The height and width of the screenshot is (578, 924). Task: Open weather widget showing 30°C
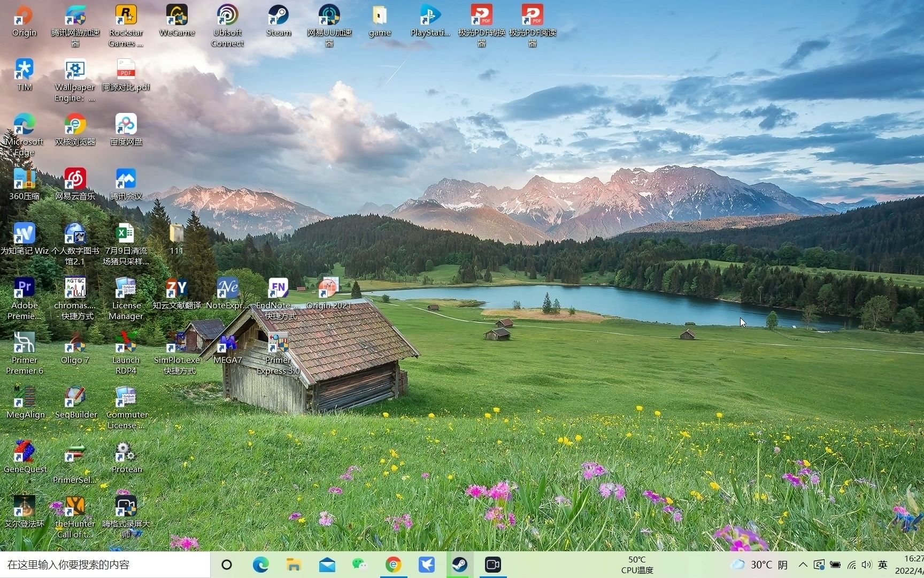tap(759, 565)
